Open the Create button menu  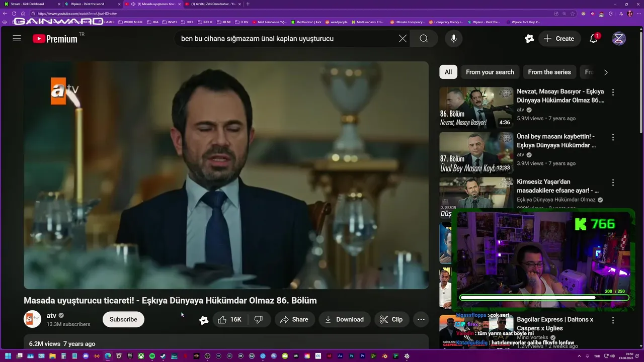[x=559, y=38]
